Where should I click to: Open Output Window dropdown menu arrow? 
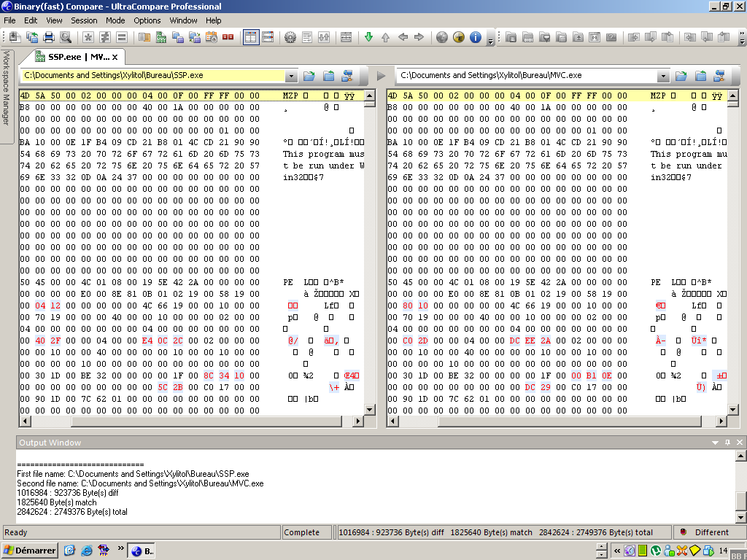click(x=715, y=443)
